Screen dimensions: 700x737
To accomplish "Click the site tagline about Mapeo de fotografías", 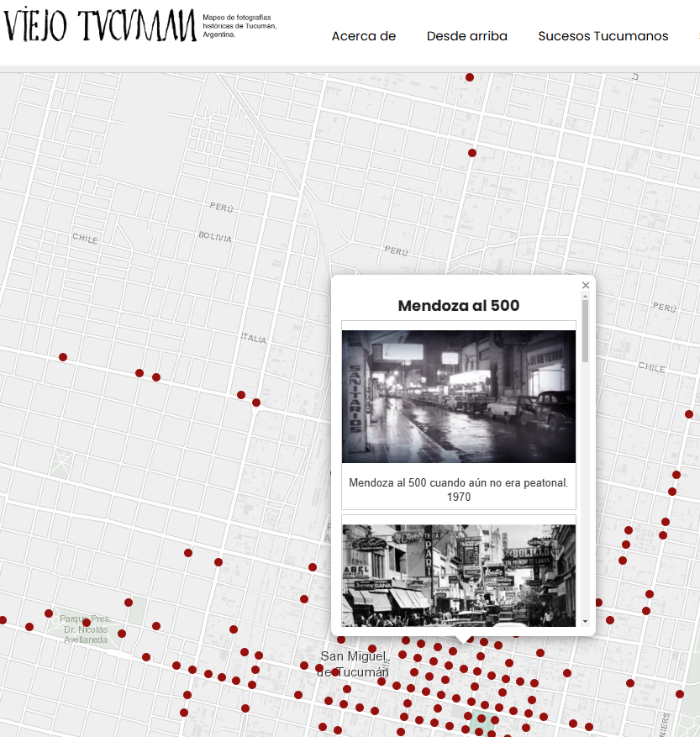I will pos(239,26).
